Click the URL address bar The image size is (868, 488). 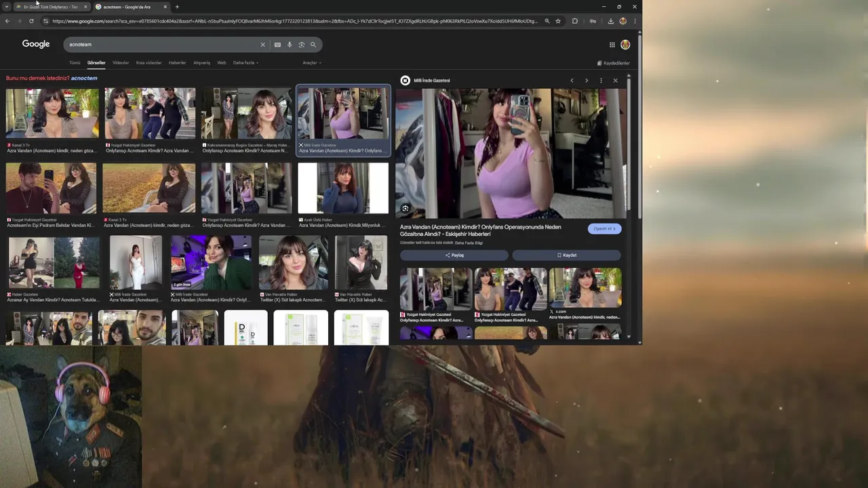(295, 21)
